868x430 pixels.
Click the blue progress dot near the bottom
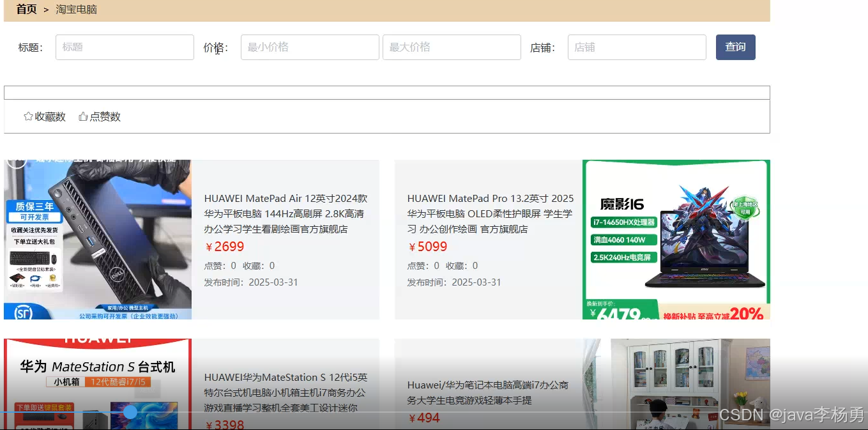tap(130, 413)
